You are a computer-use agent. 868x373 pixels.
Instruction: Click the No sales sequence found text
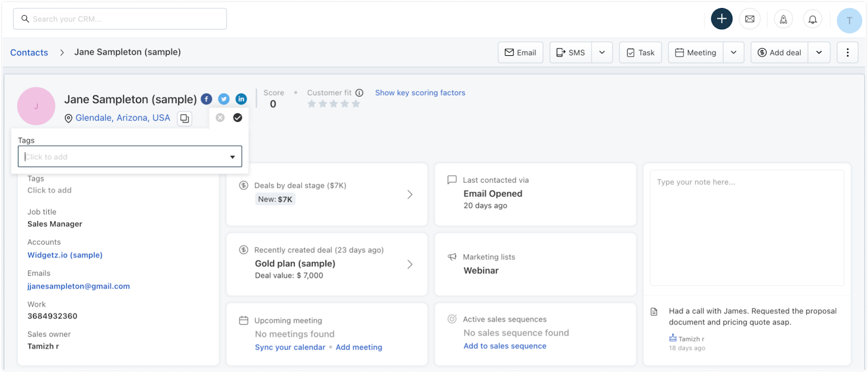click(x=516, y=333)
